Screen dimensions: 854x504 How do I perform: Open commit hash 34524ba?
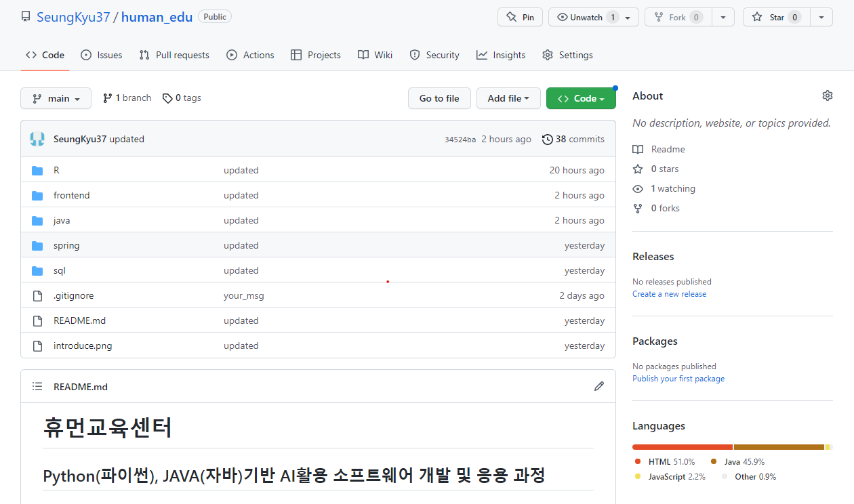click(x=460, y=140)
